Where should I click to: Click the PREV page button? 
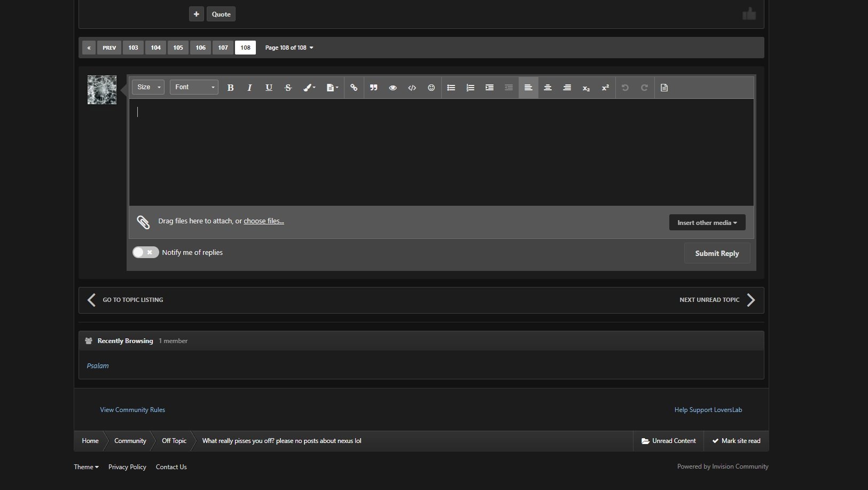point(109,48)
